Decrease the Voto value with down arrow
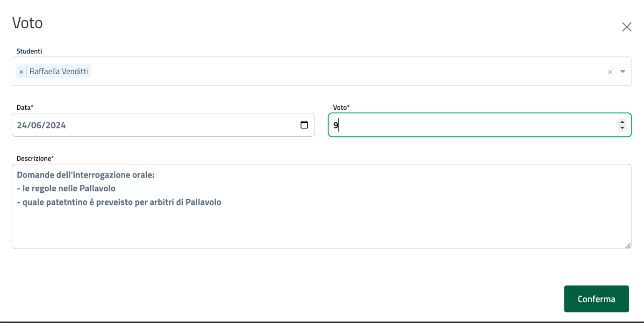The width and height of the screenshot is (644, 323). (622, 128)
